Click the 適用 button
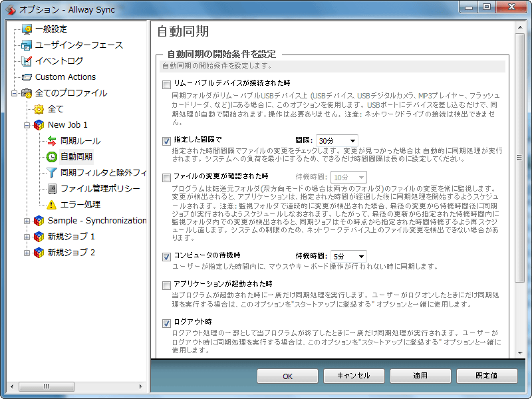Screen dimensions: 532x399 tap(420, 376)
